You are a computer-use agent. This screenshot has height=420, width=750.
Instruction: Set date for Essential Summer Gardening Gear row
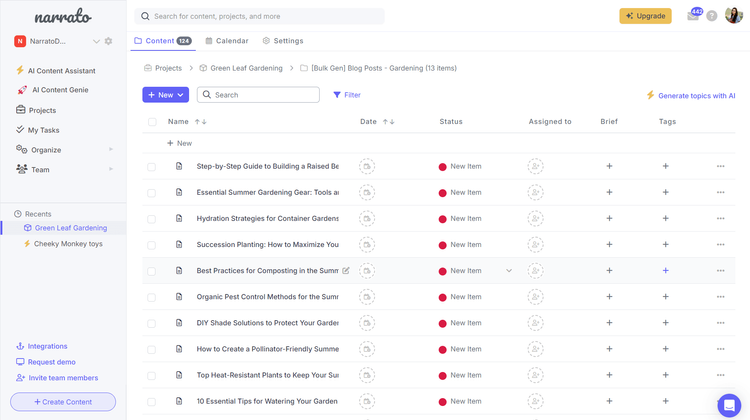pos(367,192)
